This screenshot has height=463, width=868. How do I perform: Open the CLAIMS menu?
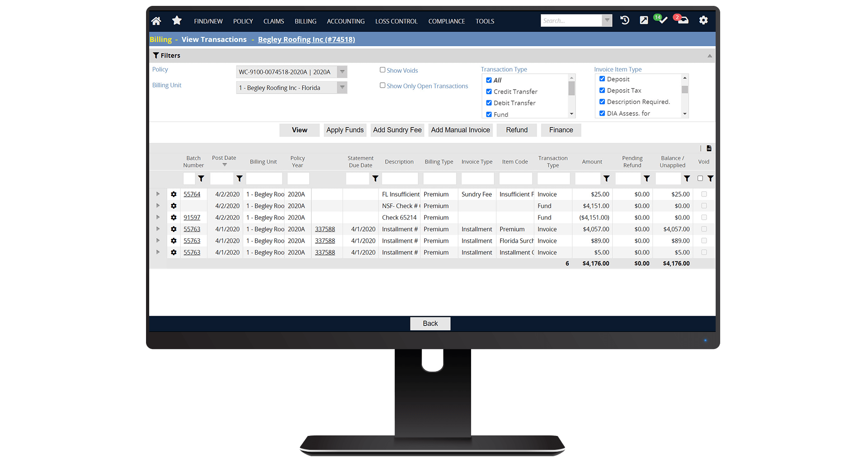[x=274, y=21]
